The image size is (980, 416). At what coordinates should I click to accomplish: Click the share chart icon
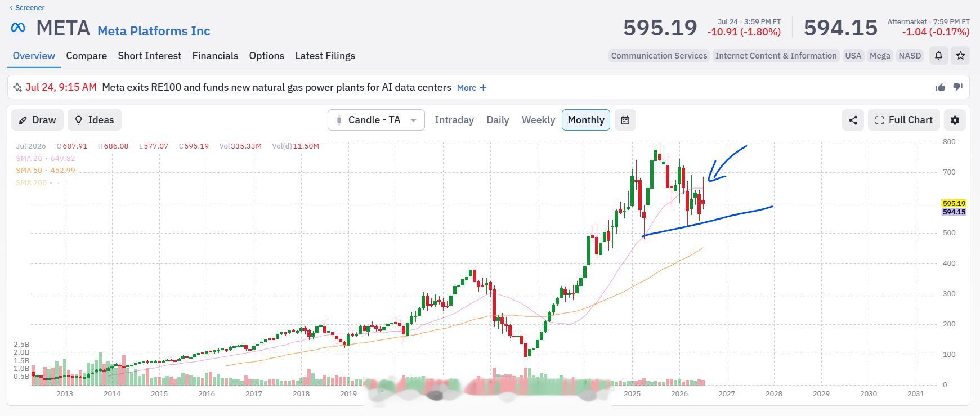pos(853,120)
